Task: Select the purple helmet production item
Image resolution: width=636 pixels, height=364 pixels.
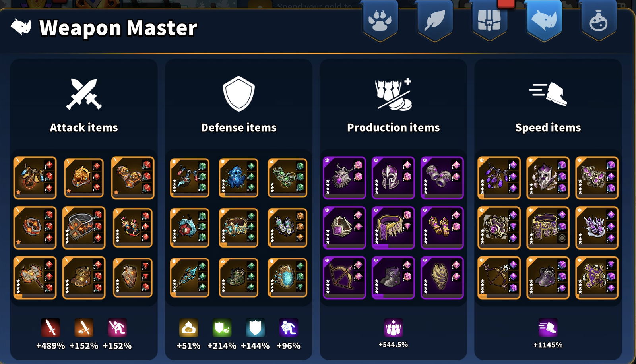Action: [x=393, y=178]
